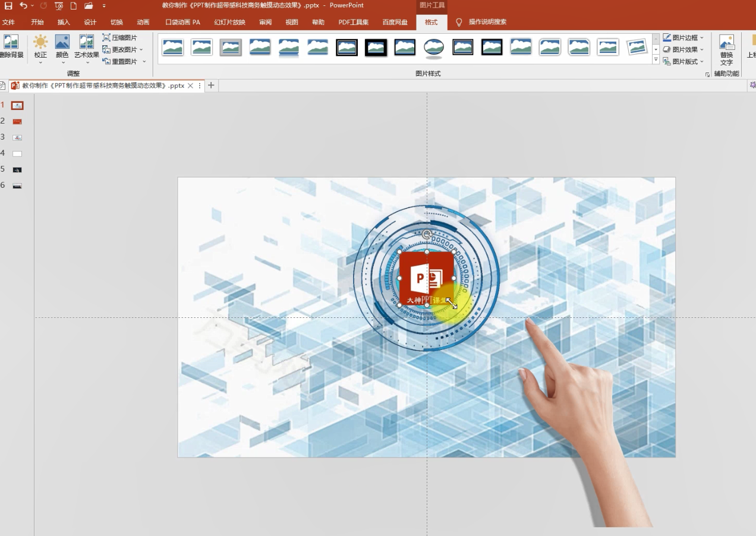Apply the seventh double black frame style

click(x=346, y=47)
